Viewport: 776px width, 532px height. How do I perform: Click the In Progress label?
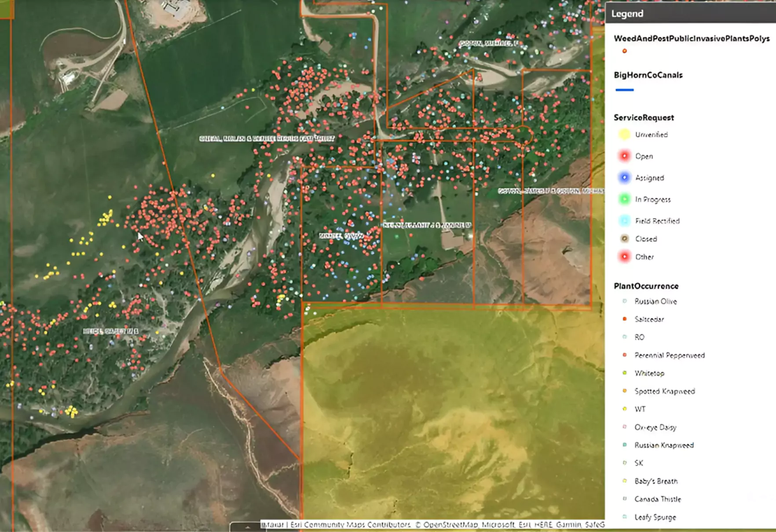(x=653, y=199)
